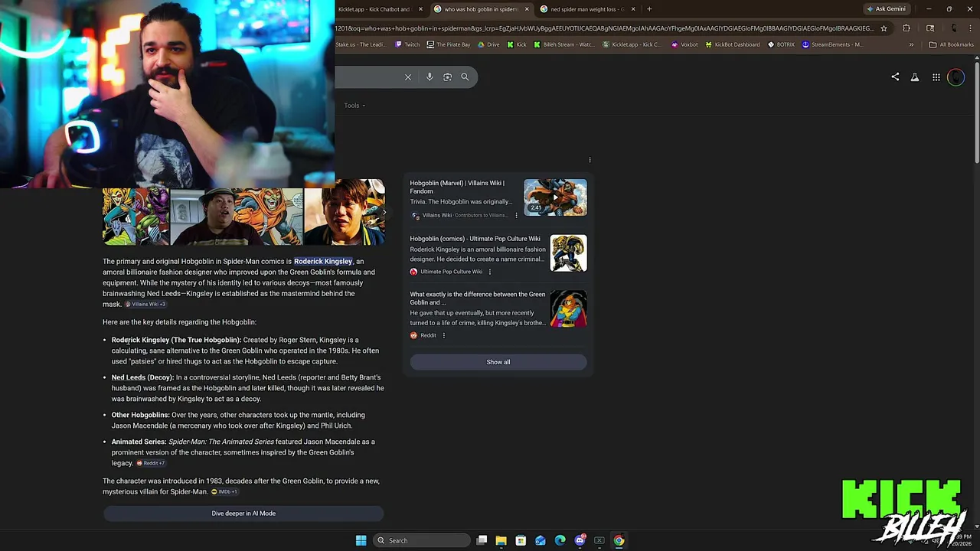Open the Reddit result options menu
The width and height of the screenshot is (980, 551).
click(x=443, y=335)
